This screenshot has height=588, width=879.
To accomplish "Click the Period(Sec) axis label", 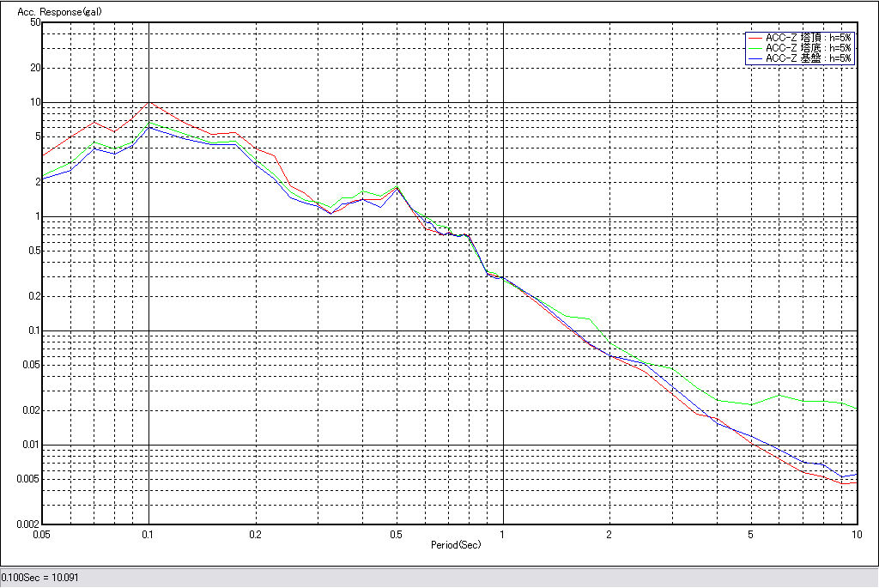I will click(456, 545).
